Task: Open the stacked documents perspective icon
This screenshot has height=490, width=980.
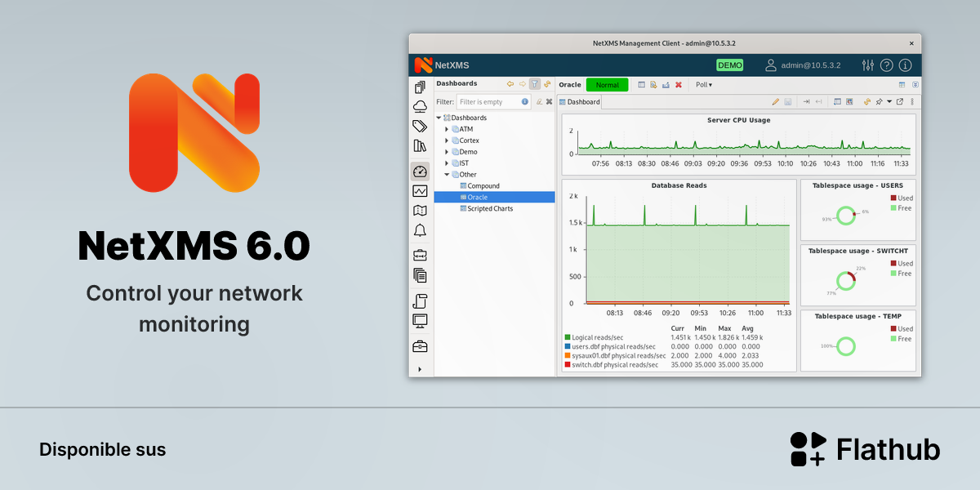Action: 420,275
